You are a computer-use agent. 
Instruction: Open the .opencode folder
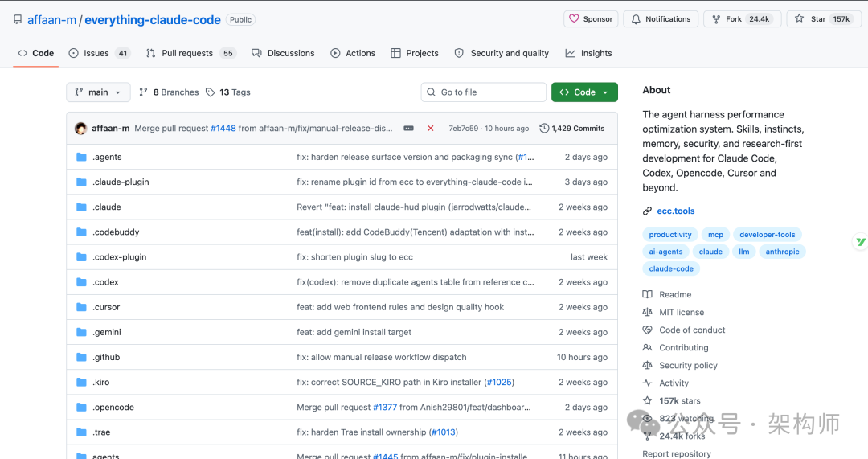click(x=113, y=407)
